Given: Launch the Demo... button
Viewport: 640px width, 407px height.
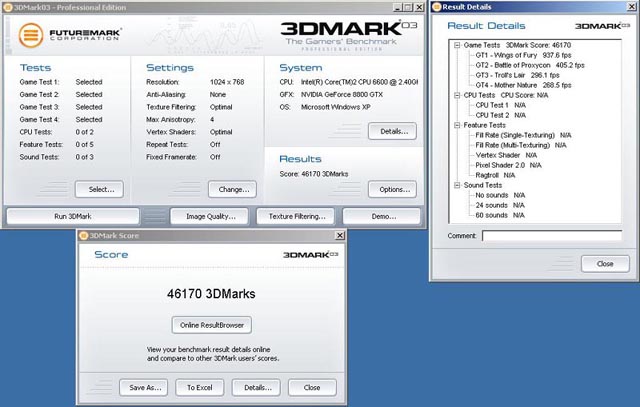Looking at the screenshot, I should (x=381, y=216).
